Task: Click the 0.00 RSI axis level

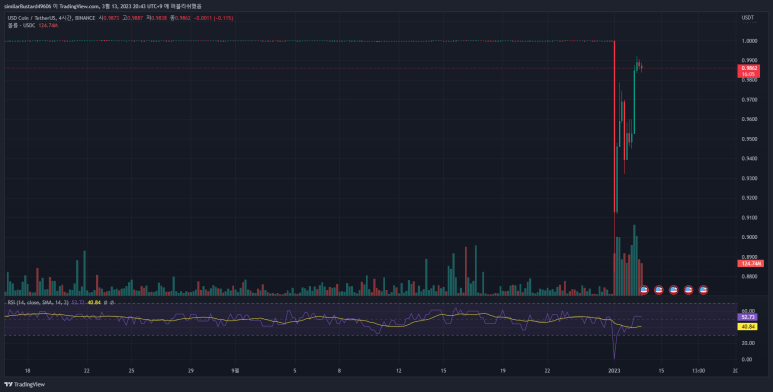Action: click(747, 359)
